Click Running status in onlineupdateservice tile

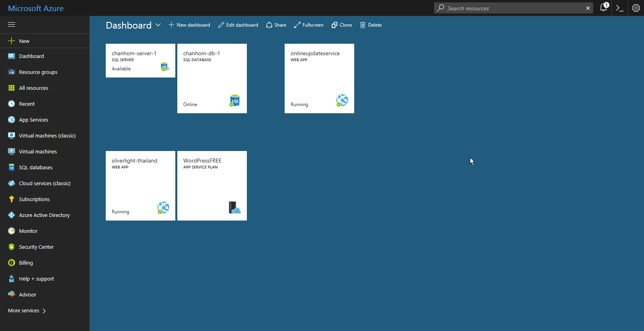pyautogui.click(x=299, y=105)
